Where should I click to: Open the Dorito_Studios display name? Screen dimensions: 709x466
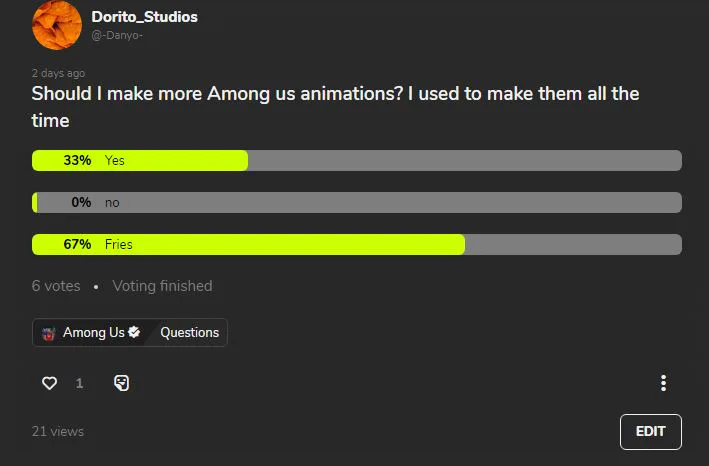[x=144, y=17]
